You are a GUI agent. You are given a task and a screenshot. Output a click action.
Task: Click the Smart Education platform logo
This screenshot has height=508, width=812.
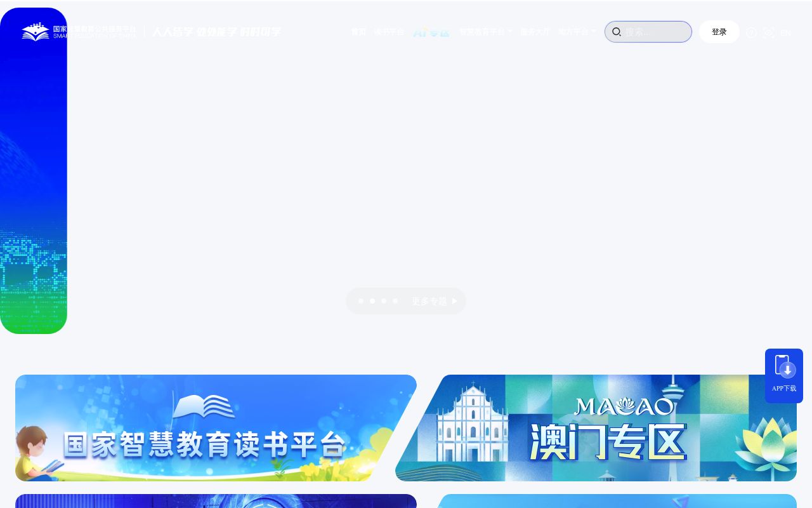tap(79, 32)
